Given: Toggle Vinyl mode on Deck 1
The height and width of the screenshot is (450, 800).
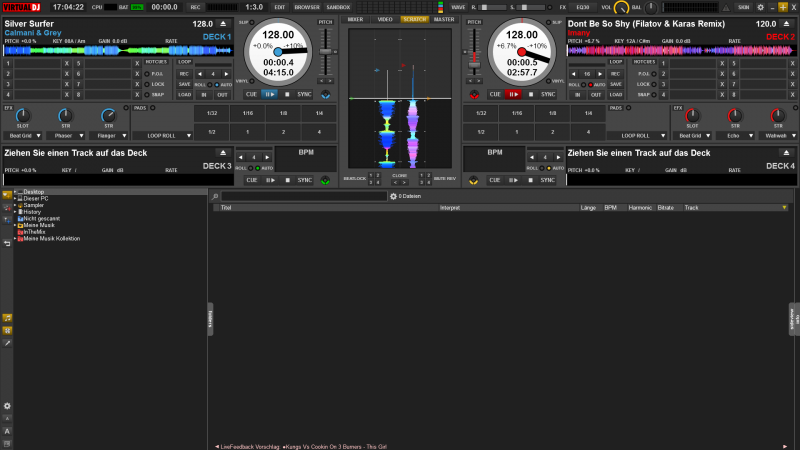Looking at the screenshot, I should pos(252,81).
